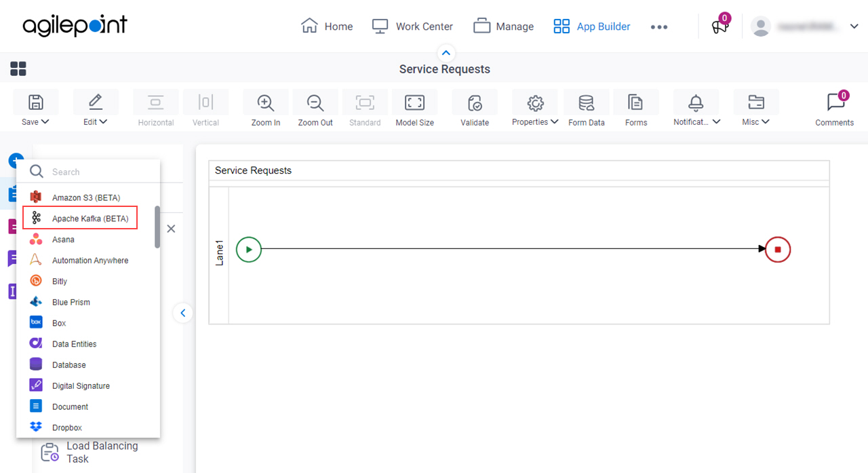This screenshot has width=868, height=473.
Task: Select the green Start event node
Action: click(249, 249)
